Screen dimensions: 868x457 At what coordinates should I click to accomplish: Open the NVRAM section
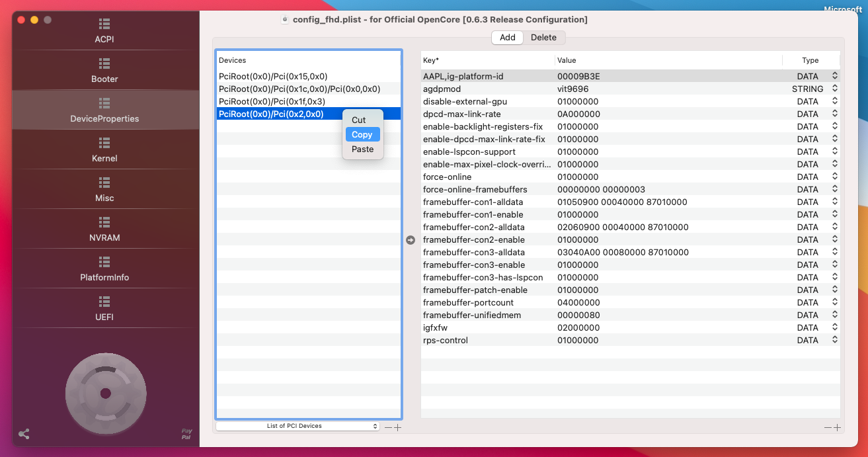104,229
